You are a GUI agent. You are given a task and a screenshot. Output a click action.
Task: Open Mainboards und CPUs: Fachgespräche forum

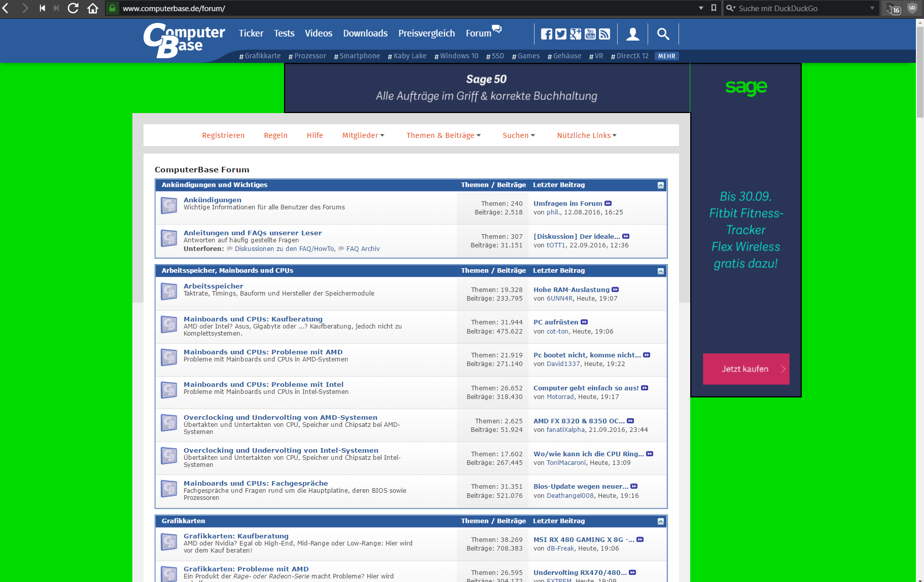256,484
